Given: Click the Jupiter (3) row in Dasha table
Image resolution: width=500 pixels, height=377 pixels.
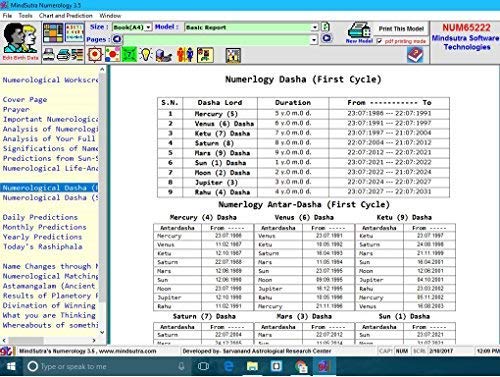Looking at the screenshot, I should (303, 182).
